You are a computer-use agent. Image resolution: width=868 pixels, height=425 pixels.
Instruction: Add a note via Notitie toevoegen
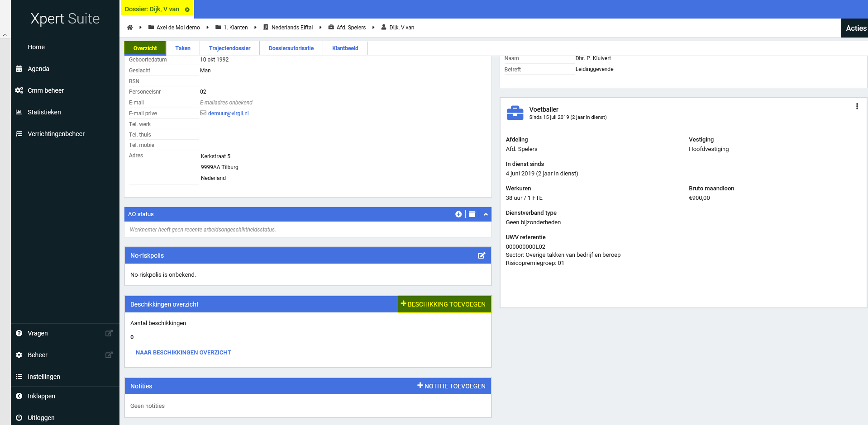pos(451,386)
